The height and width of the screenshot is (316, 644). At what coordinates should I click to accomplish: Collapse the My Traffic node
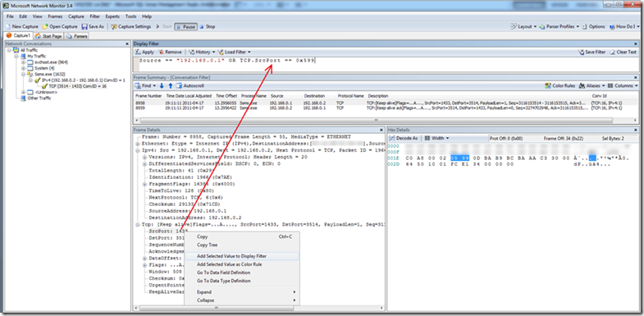[16, 56]
